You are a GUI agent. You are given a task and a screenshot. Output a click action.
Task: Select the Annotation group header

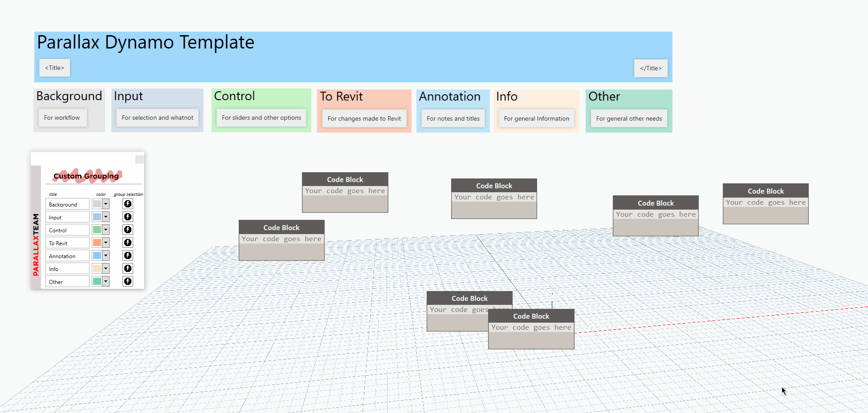(450, 96)
